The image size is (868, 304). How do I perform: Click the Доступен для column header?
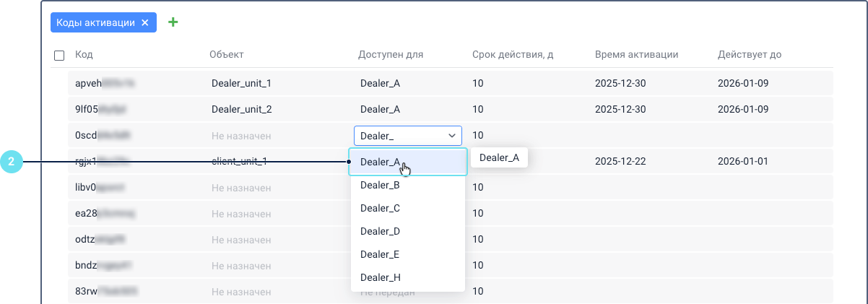pos(391,54)
